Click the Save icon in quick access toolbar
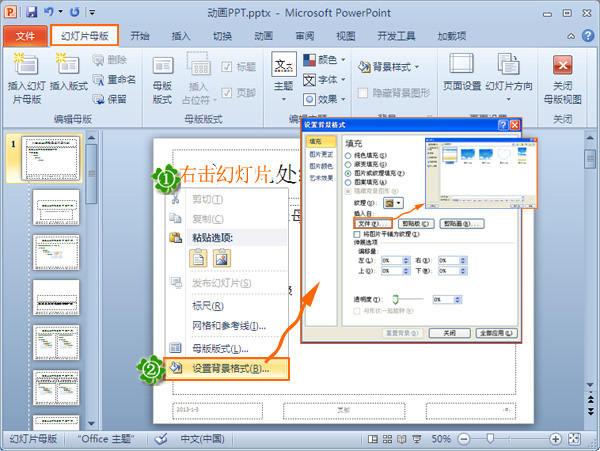The image size is (600, 451). (x=32, y=12)
